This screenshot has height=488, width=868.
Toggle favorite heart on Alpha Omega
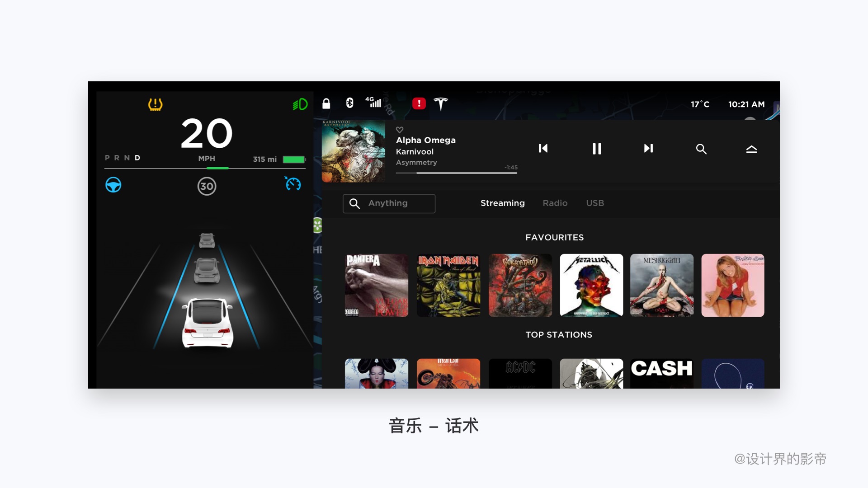400,129
